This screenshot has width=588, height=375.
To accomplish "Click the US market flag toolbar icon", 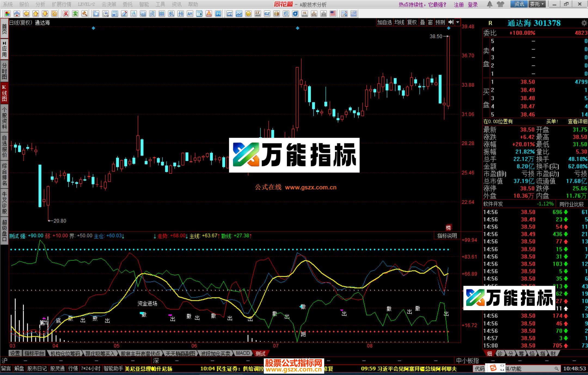I will (x=333, y=14).
